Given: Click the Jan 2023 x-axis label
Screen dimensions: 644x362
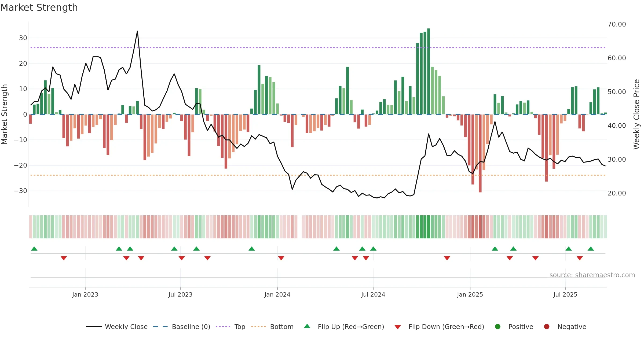Looking at the screenshot, I should 85,294.
